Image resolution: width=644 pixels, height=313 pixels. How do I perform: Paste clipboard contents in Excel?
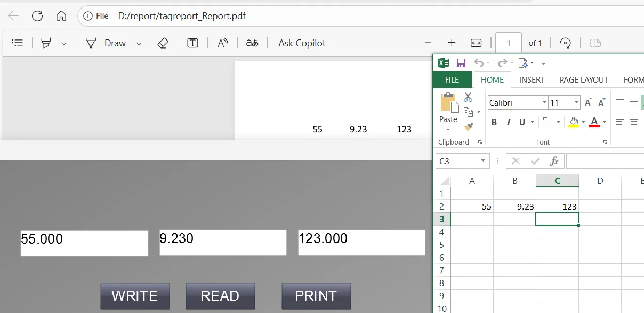click(448, 103)
